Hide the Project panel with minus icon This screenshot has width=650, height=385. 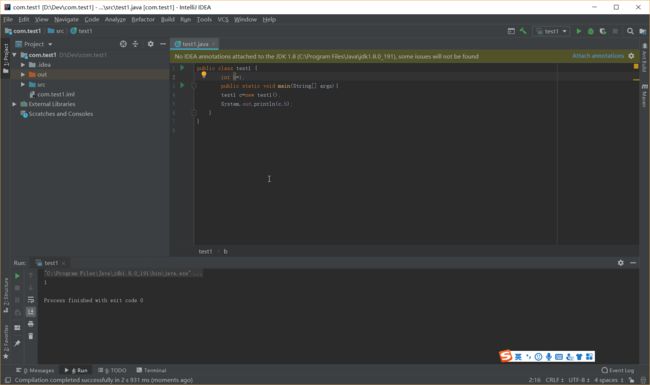(163, 44)
